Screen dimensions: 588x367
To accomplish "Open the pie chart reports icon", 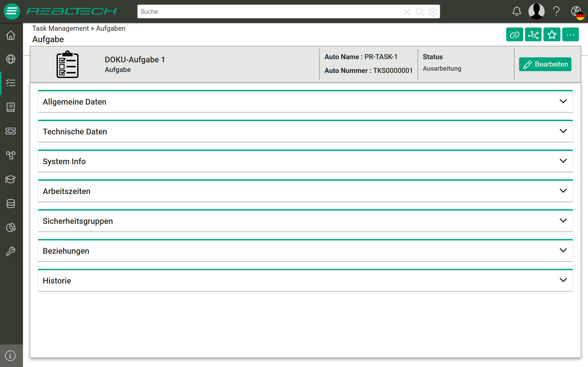I will click(x=11, y=228).
